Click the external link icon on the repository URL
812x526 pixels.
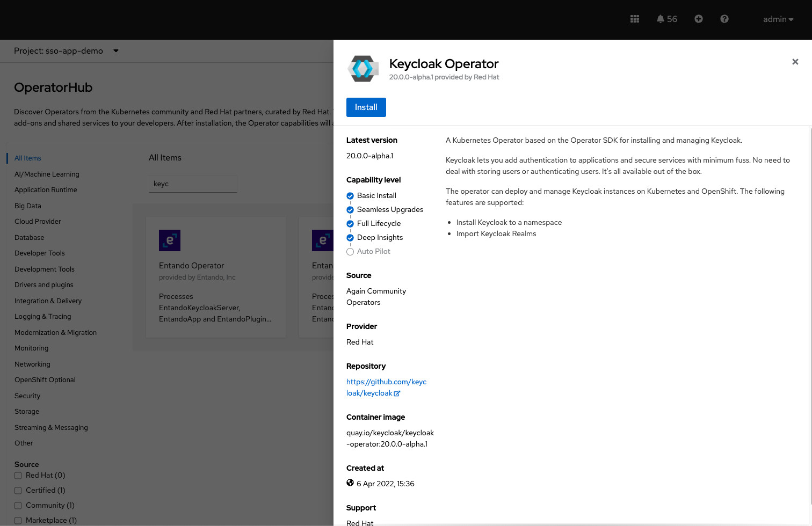pos(396,393)
